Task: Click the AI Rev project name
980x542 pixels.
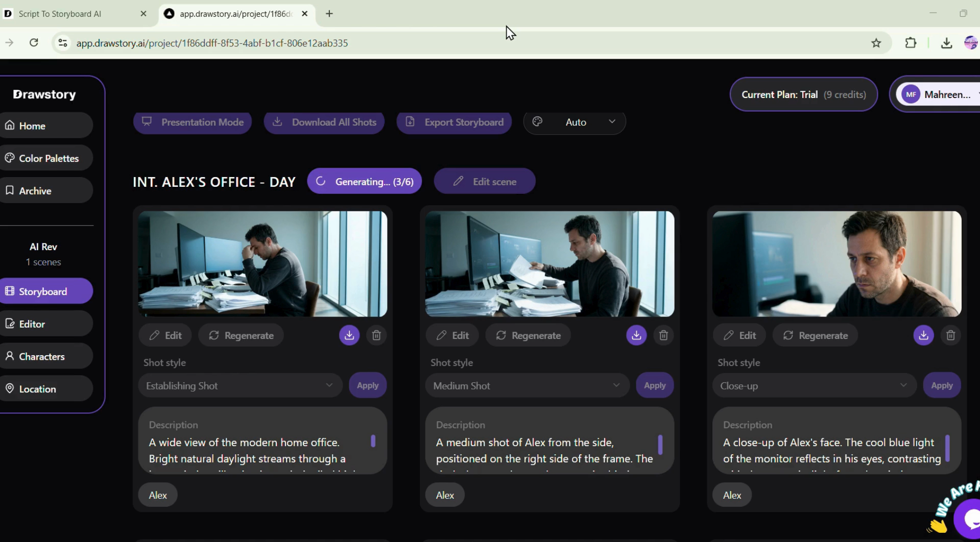Action: coord(43,247)
